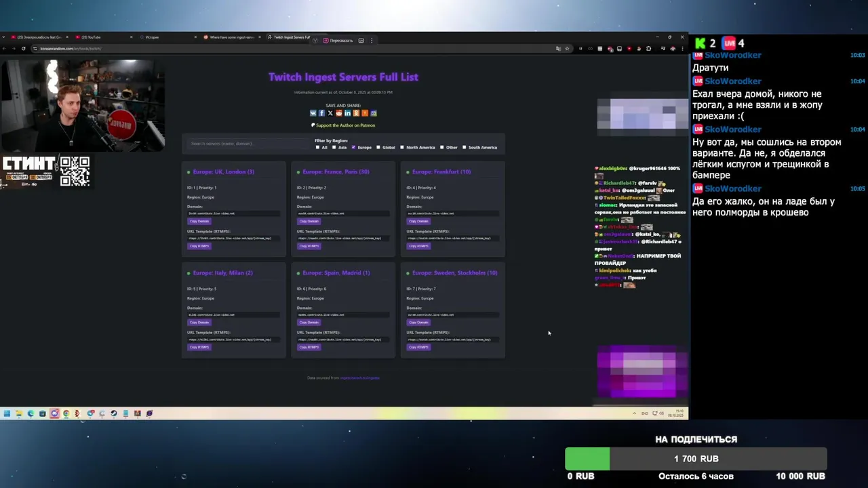
Task: Share page via Facebook icon
Action: click(x=321, y=113)
